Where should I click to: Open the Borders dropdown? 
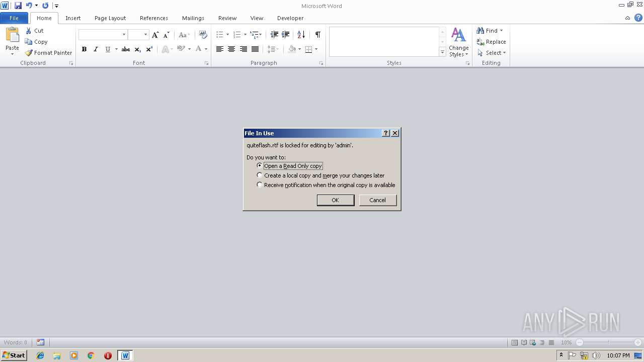point(316,49)
